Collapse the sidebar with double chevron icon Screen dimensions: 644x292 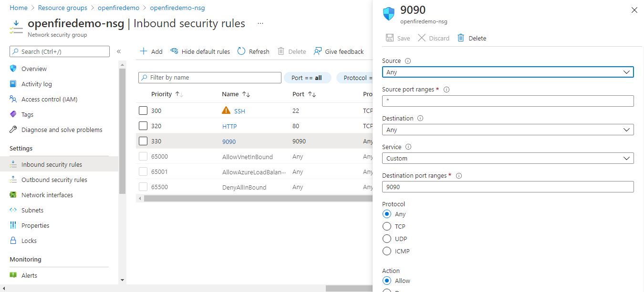119,51
